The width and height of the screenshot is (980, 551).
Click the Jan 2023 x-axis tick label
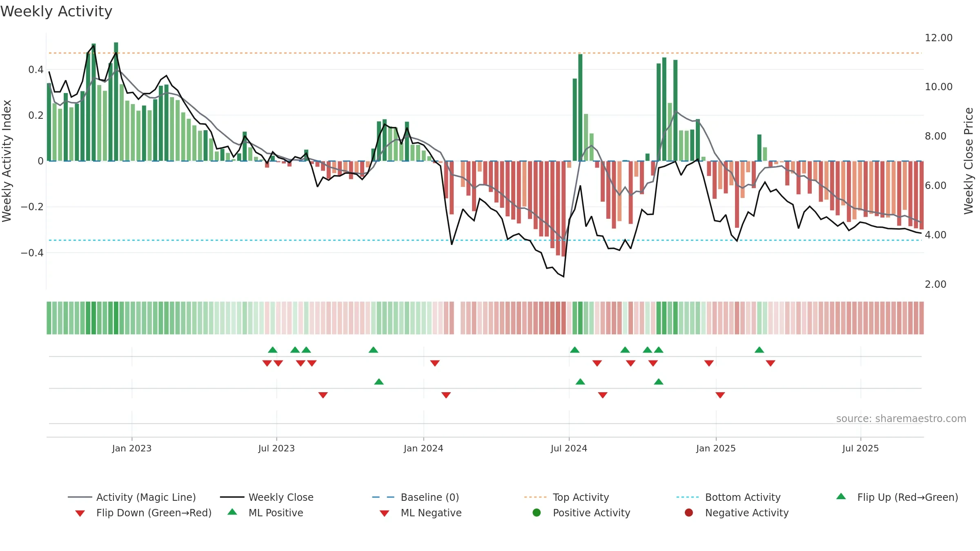point(132,448)
